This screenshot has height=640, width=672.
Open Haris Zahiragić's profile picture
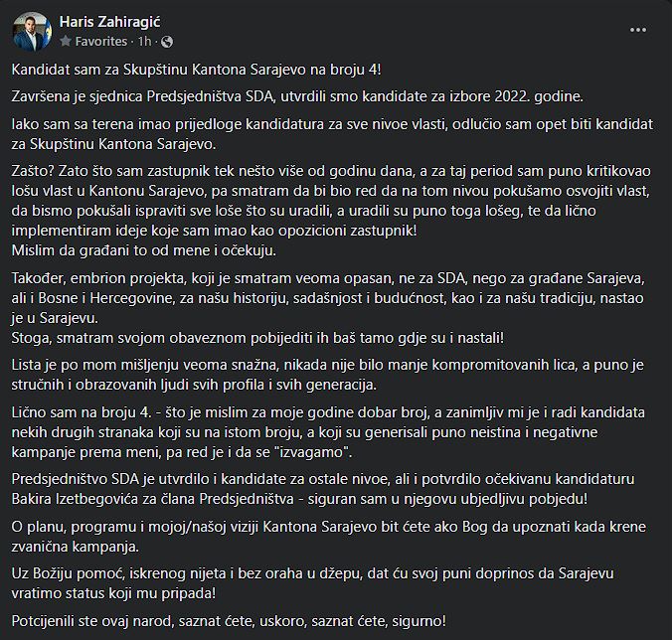(x=33, y=31)
